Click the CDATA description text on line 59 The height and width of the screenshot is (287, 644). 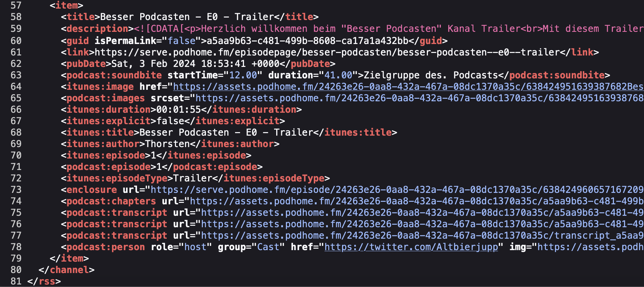coord(389,29)
